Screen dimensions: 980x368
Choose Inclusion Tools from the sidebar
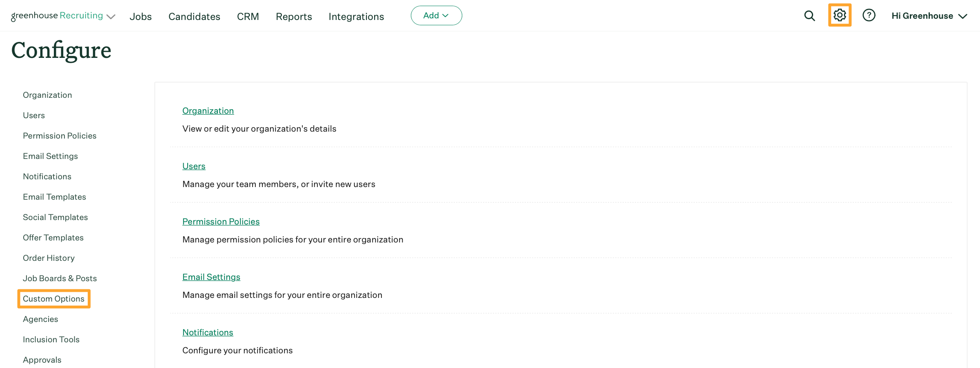coord(51,339)
